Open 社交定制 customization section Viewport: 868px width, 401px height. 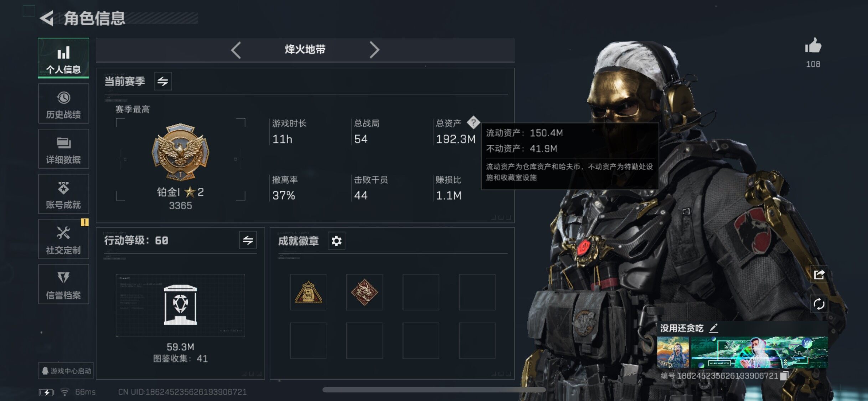pyautogui.click(x=63, y=239)
